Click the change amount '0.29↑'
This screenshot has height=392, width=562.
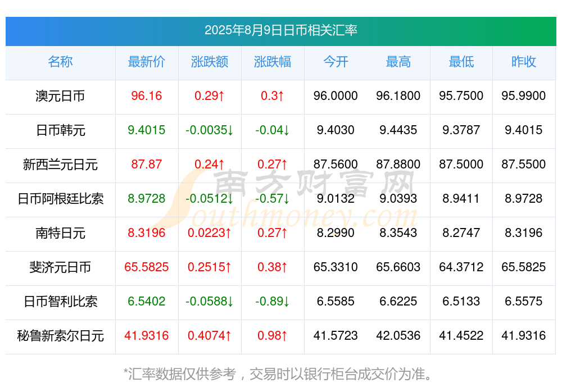click(209, 95)
